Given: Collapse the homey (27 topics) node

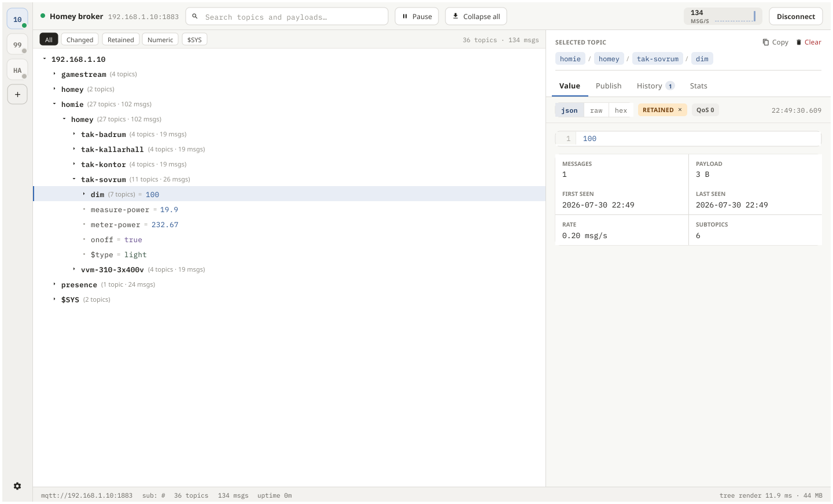Looking at the screenshot, I should 64,118.
